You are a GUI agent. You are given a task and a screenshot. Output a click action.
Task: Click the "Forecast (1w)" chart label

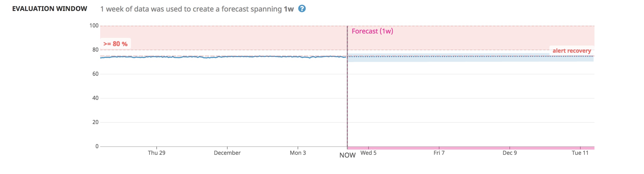tap(372, 31)
